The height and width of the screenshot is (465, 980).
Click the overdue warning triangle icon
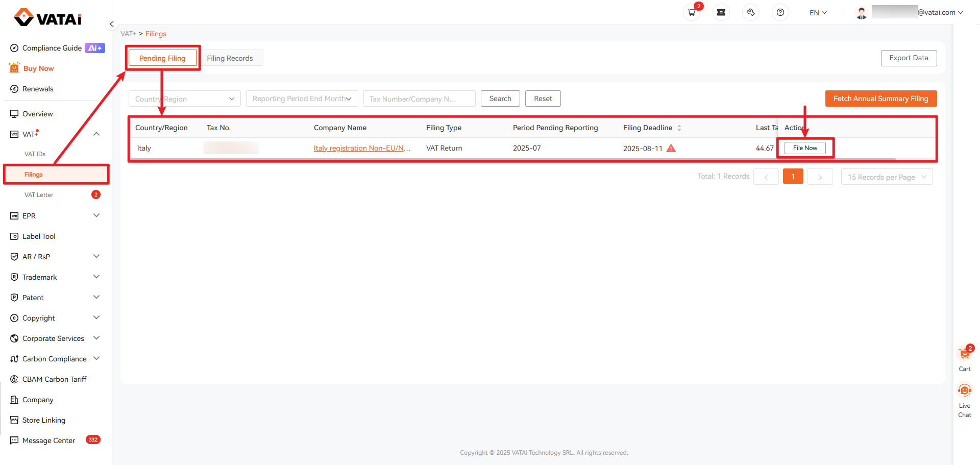(x=671, y=148)
